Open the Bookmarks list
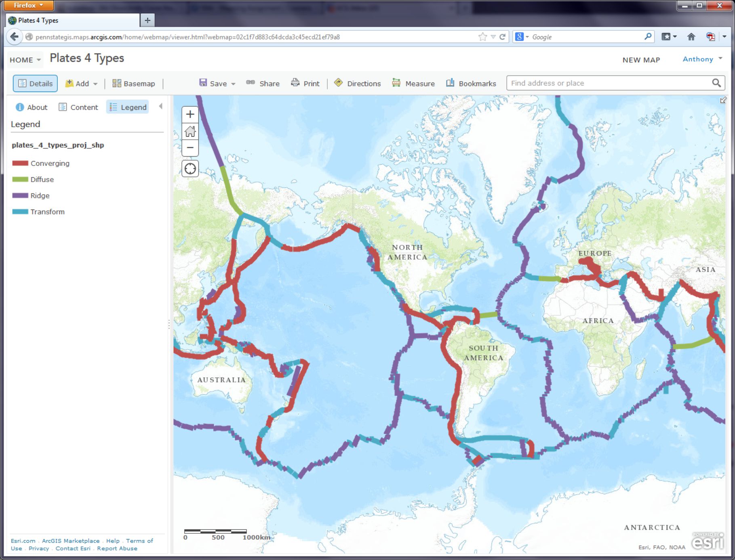This screenshot has width=735, height=560. pyautogui.click(x=471, y=84)
